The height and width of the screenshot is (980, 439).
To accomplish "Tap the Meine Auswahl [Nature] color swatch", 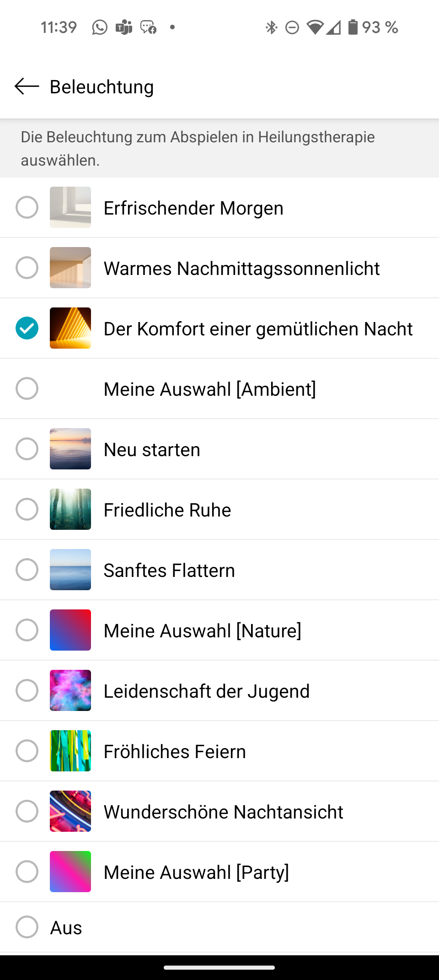I will pos(70,630).
